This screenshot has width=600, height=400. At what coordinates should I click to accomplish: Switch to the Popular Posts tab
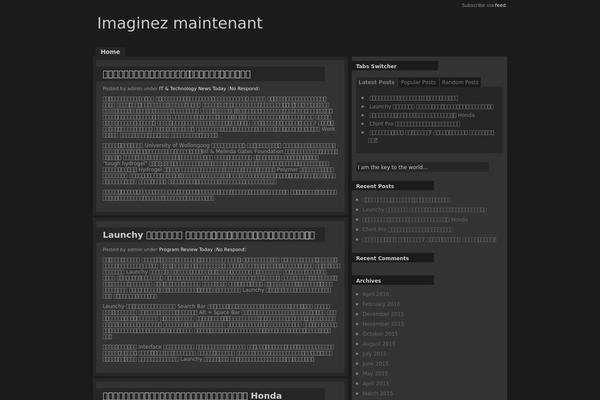point(418,82)
